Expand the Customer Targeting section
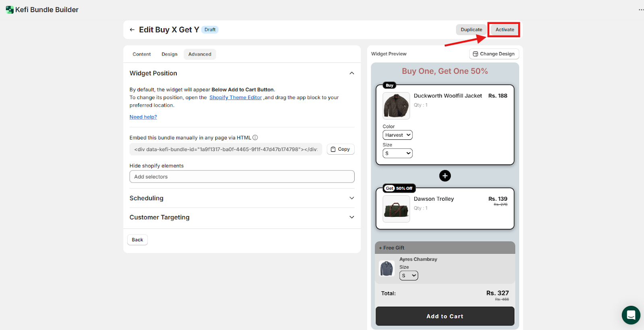644x330 pixels. [x=352, y=217]
